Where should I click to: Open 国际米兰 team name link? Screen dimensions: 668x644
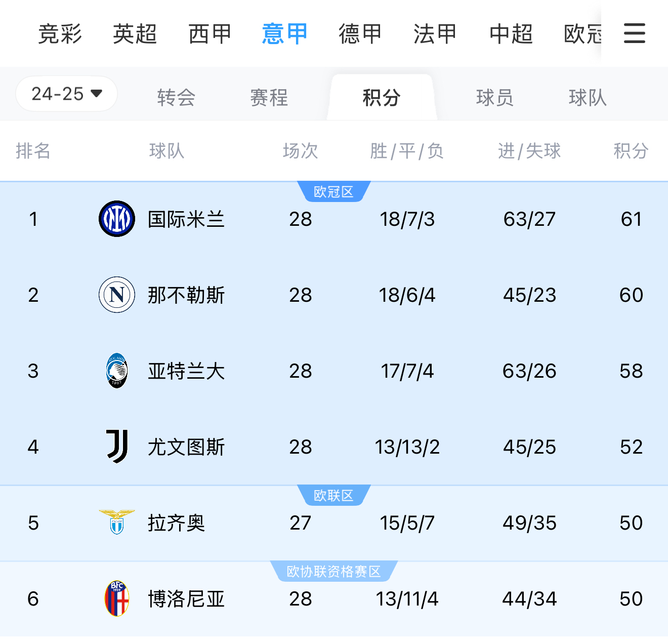coord(186,219)
